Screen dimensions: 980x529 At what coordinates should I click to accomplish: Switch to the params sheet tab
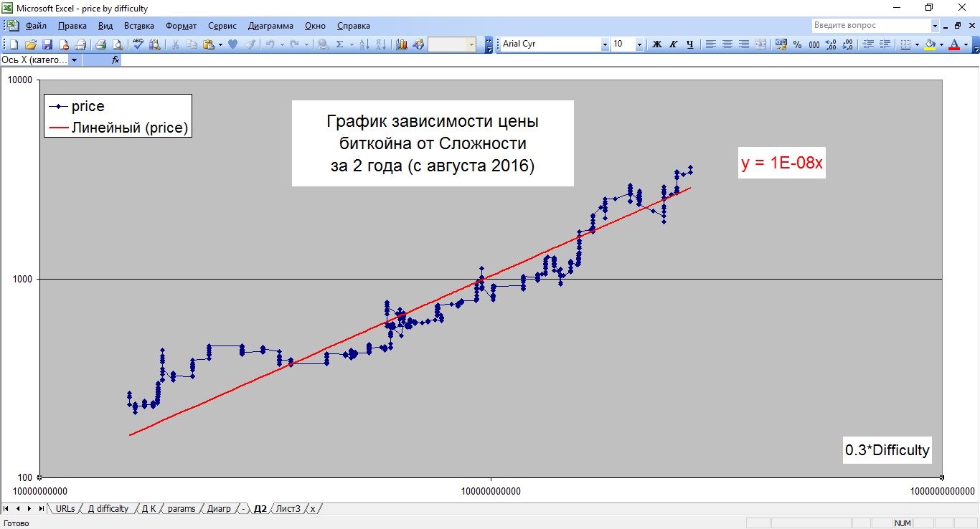point(182,509)
